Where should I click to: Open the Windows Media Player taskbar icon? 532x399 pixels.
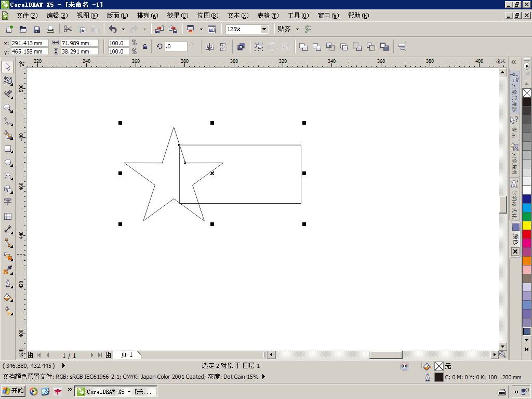33,392
